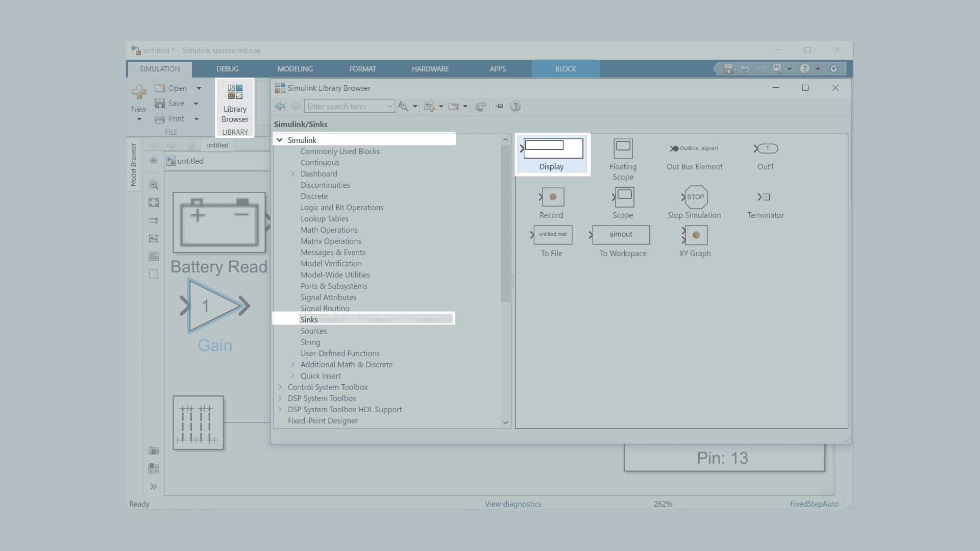Select the Scope block icon
Image resolution: width=980 pixels, height=551 pixels.
(624, 197)
